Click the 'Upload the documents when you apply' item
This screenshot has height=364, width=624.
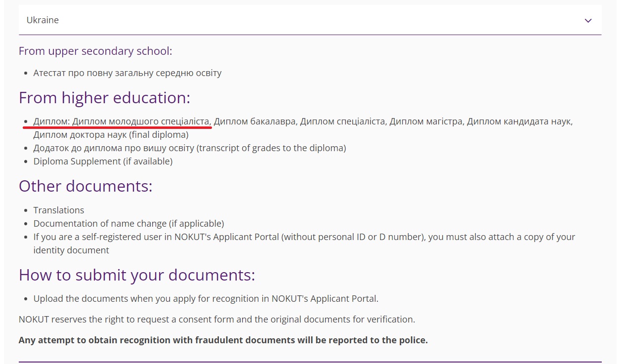pos(206,298)
